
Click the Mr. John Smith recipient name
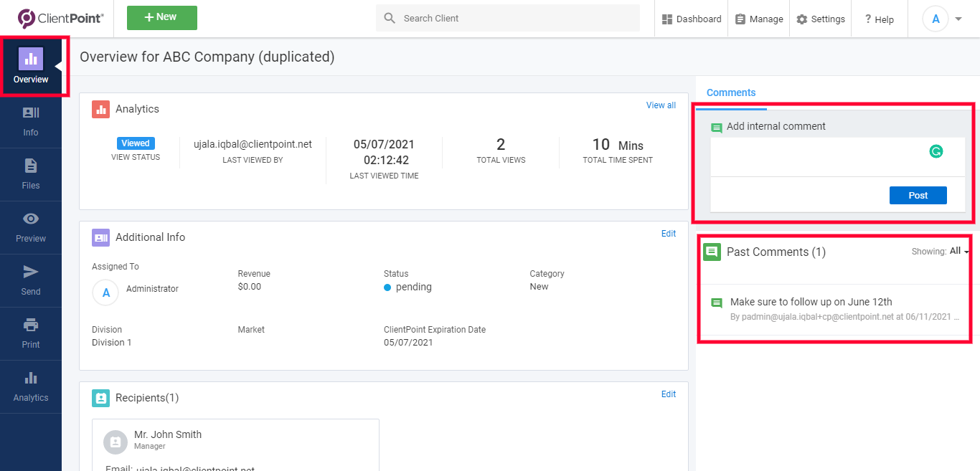(x=168, y=434)
